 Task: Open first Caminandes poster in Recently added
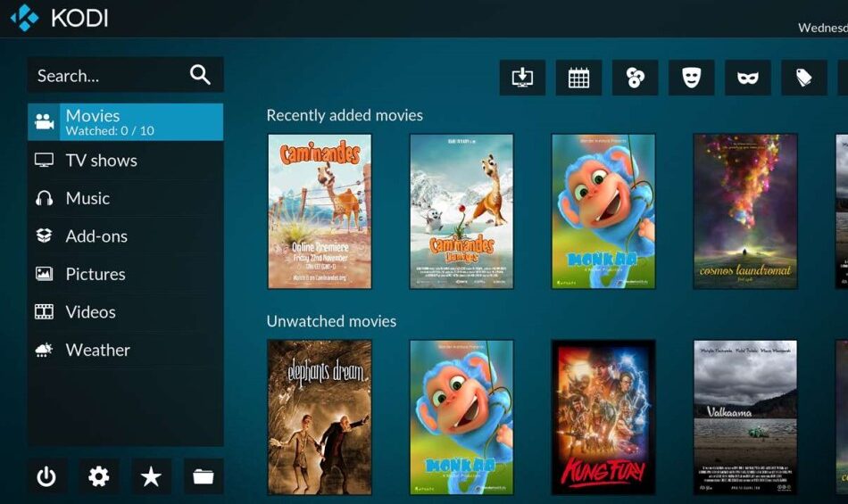(320, 211)
